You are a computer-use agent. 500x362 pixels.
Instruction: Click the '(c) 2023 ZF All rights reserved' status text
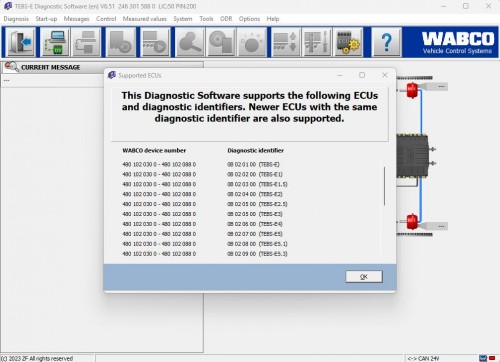click(37, 358)
